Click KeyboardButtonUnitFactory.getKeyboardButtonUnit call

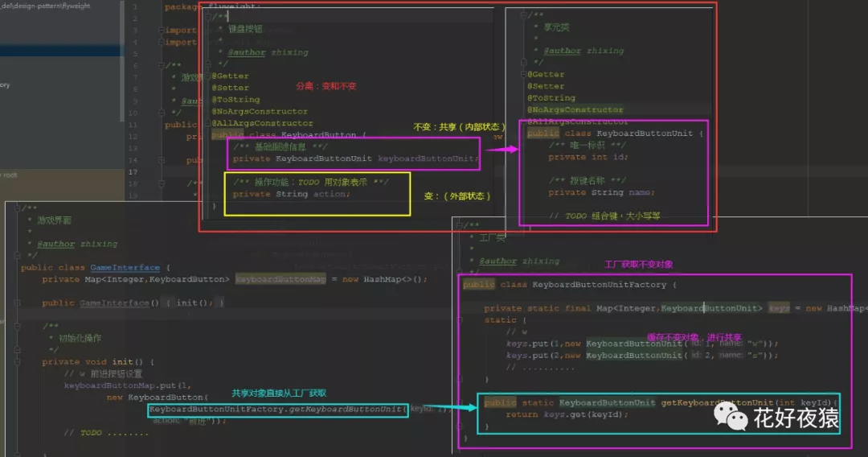coord(277,410)
